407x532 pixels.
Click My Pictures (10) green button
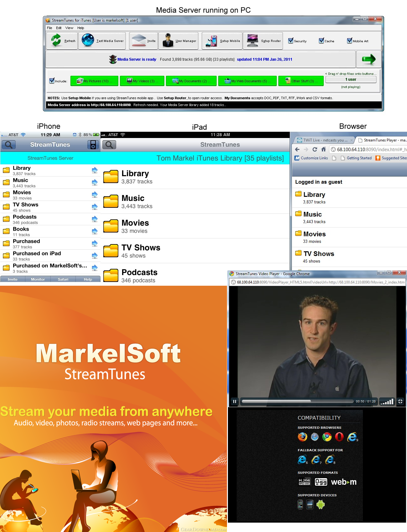(95, 81)
